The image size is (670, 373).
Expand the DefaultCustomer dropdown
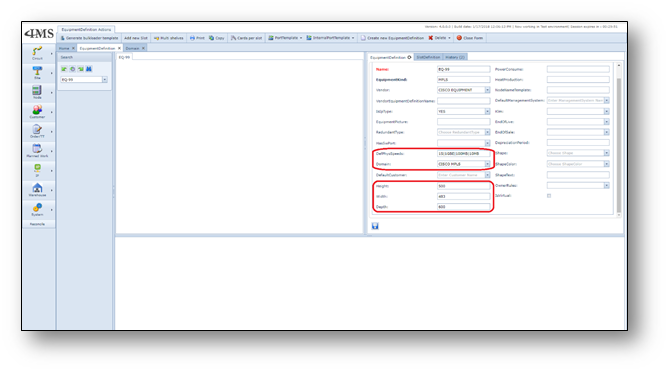click(x=487, y=175)
